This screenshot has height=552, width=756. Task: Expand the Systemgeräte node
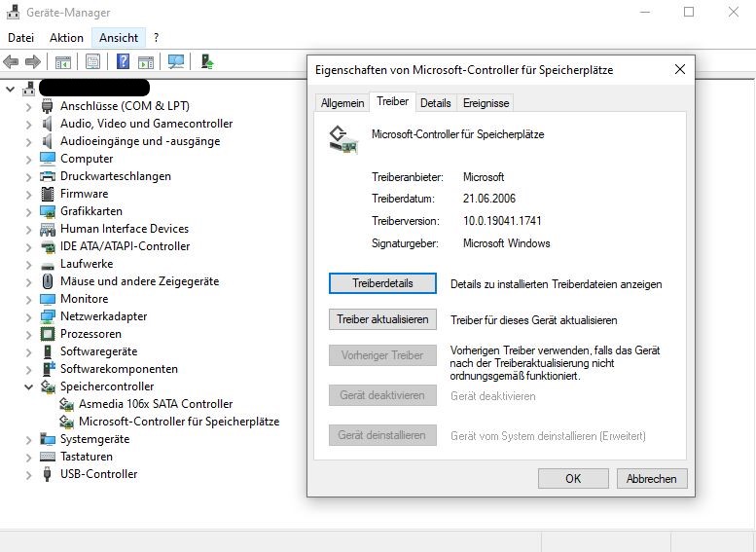coord(29,440)
